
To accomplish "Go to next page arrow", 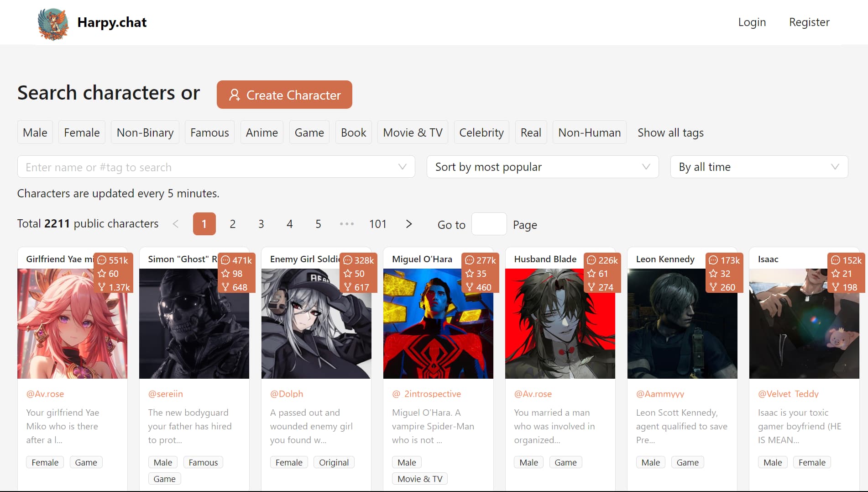I will click(409, 224).
